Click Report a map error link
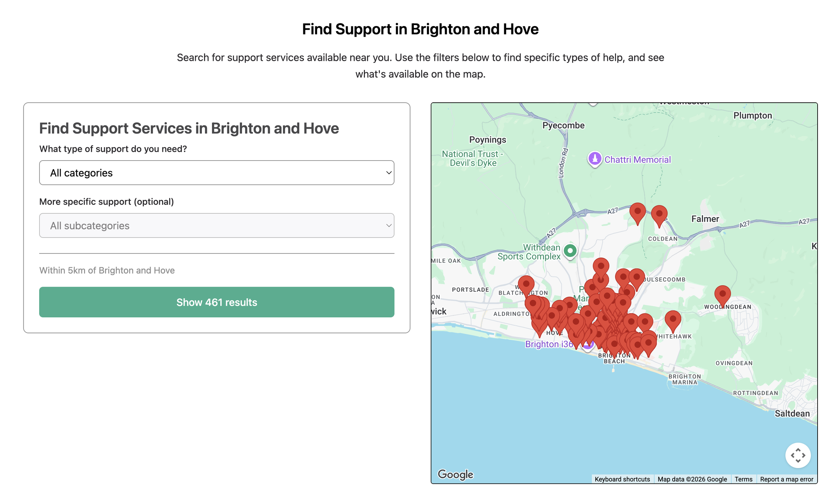The width and height of the screenshot is (837, 504). tap(786, 479)
